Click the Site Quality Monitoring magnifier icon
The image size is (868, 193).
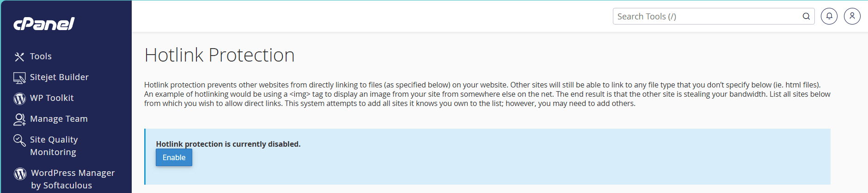pyautogui.click(x=19, y=140)
